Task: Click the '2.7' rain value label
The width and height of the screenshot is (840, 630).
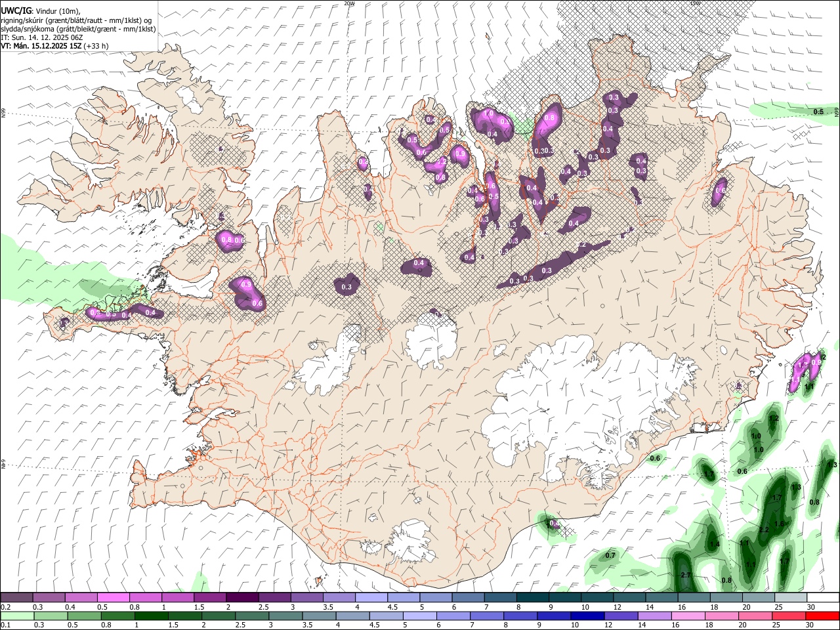Action: point(686,575)
